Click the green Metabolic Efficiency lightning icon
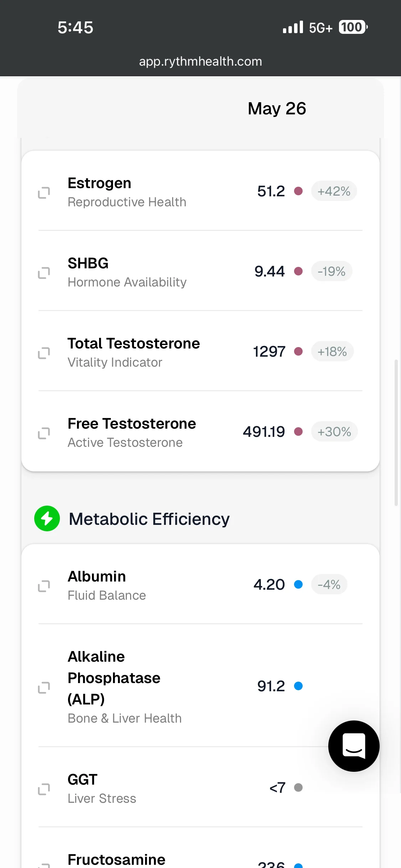The height and width of the screenshot is (868, 401). pyautogui.click(x=47, y=518)
